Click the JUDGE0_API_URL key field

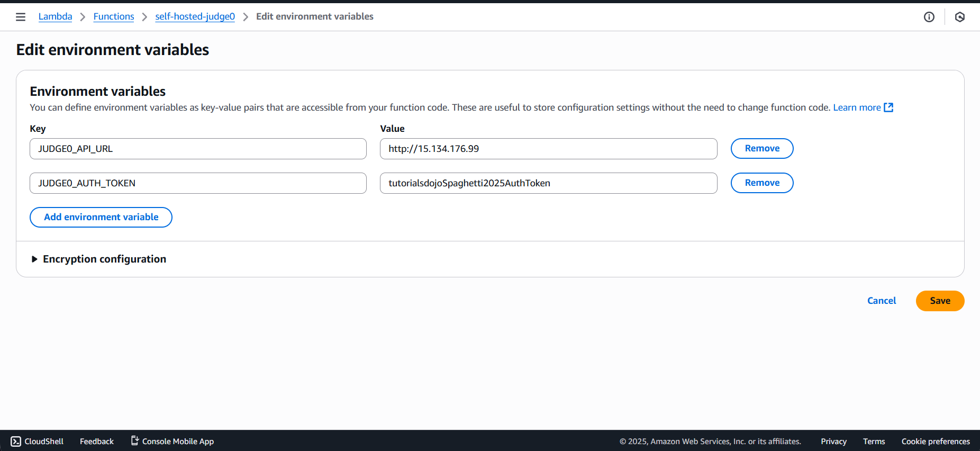(x=198, y=149)
